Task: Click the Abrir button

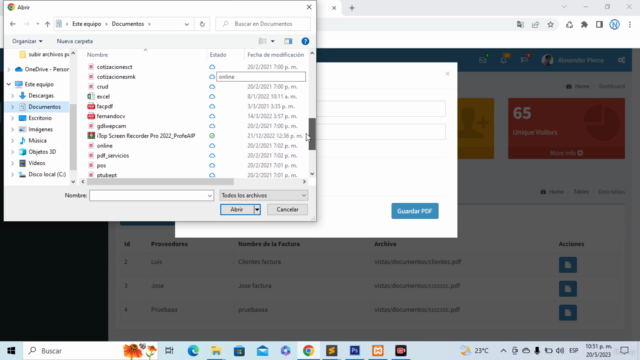Action: [237, 209]
